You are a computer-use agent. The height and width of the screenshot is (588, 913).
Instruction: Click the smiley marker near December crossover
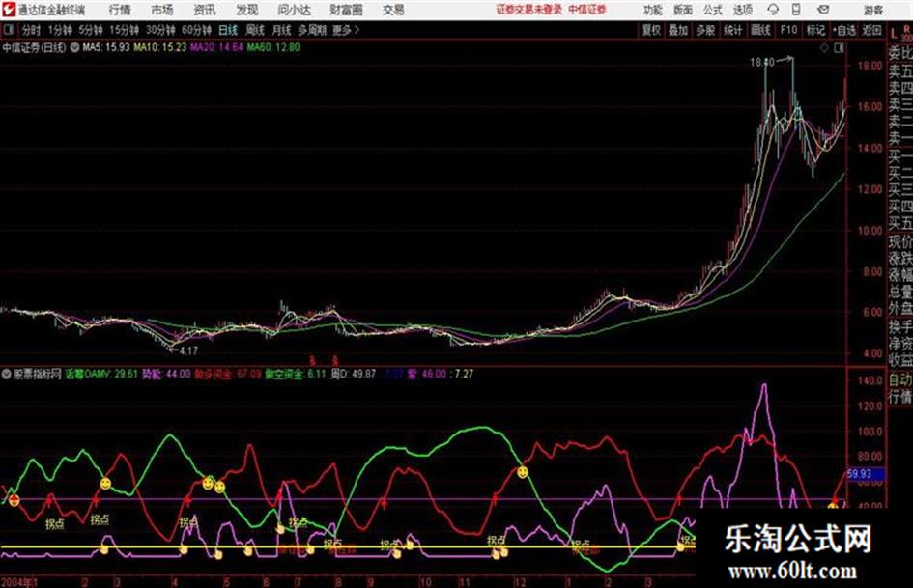523,472
